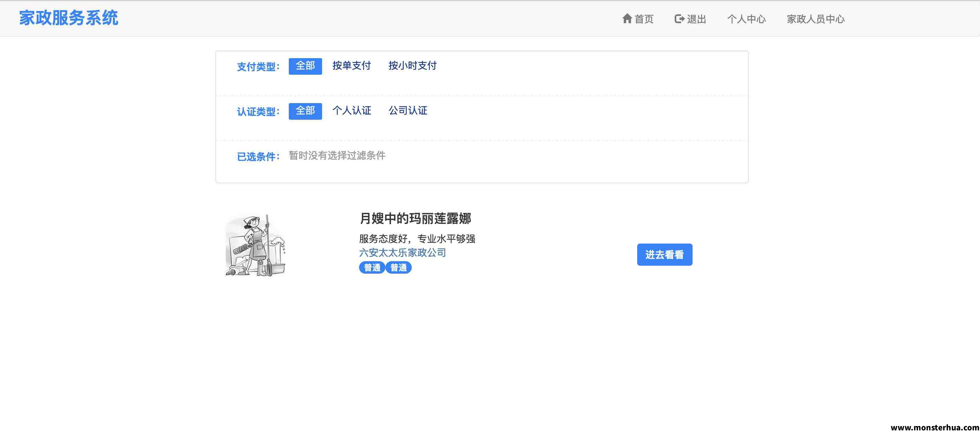Click the description 服务态度好，专业水平够强
This screenshot has height=438, width=980.
[417, 239]
